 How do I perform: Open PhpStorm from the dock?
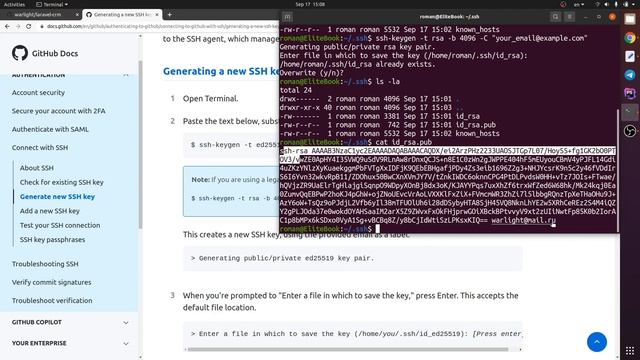coord(630,93)
